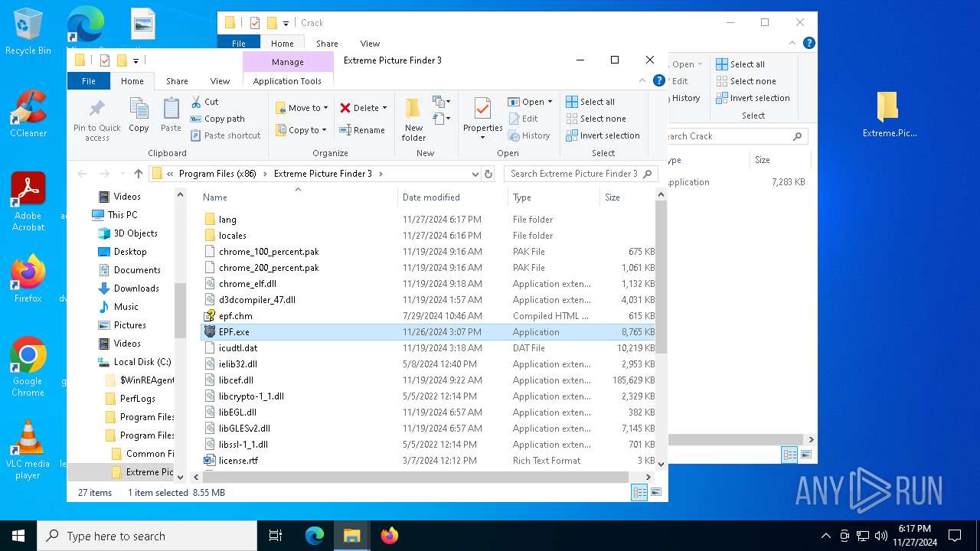Open Firefox from the taskbar
The image size is (980, 551).
(x=390, y=536)
